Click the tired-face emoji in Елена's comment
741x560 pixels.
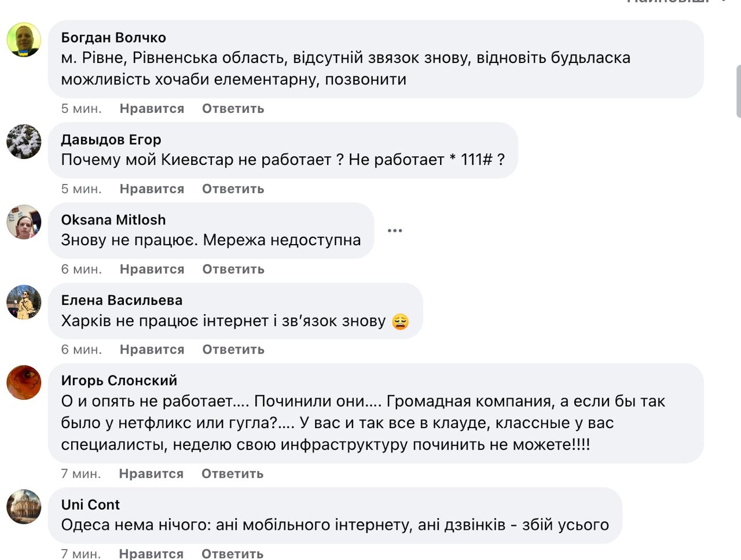pos(400,321)
